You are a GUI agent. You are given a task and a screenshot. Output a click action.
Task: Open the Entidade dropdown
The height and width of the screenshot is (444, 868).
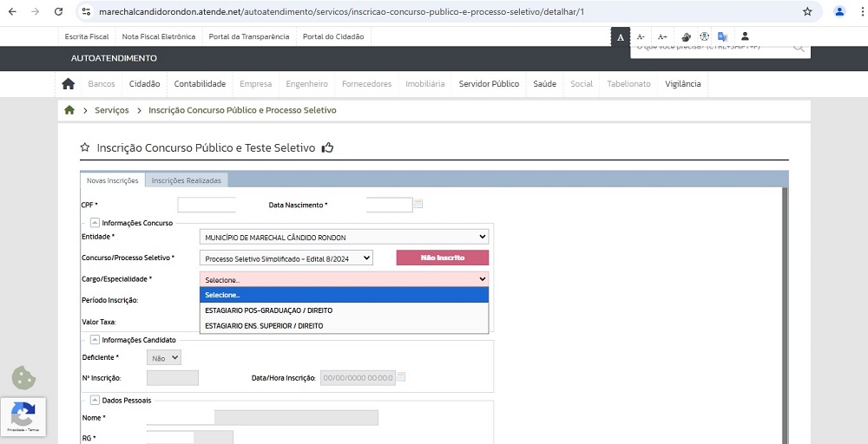click(x=344, y=237)
